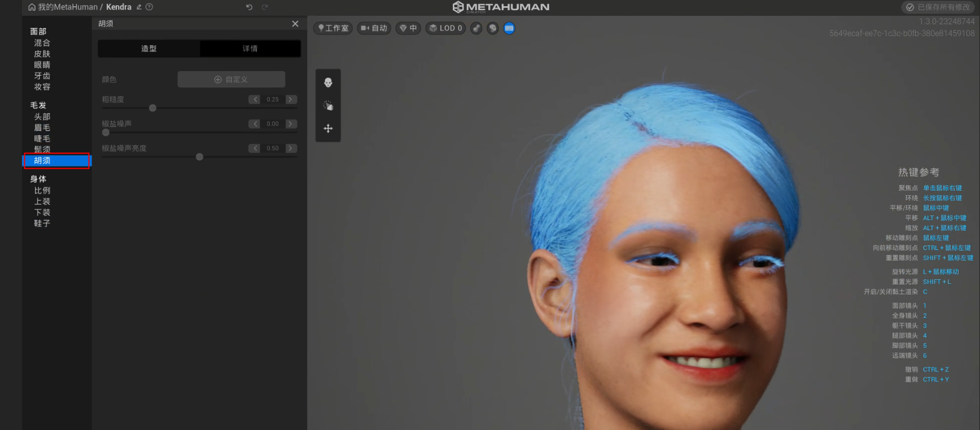980x430 pixels.
Task: Click the SHIFT + L hotkey text
Action: 937,282
